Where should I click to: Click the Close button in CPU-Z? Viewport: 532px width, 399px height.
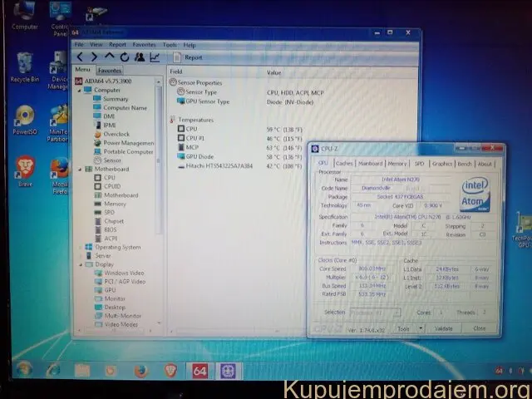tap(480, 328)
